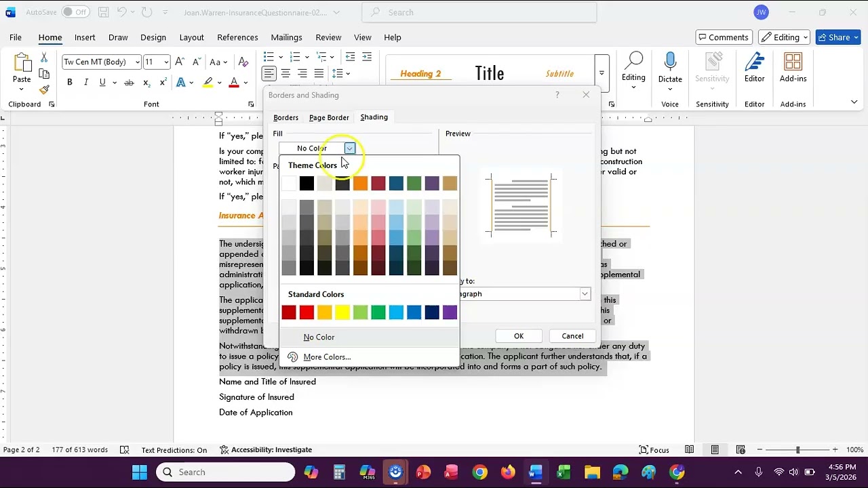
Task: Apply the yellow text highlight color
Action: tap(208, 83)
